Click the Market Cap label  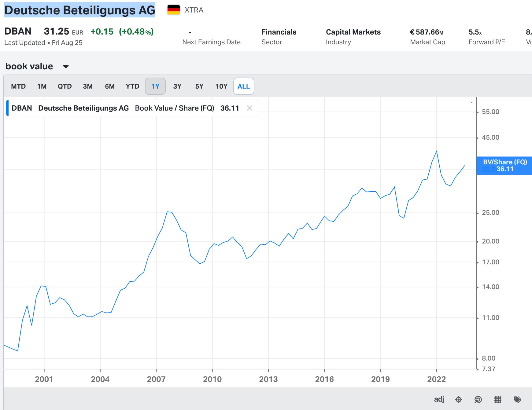tap(427, 42)
